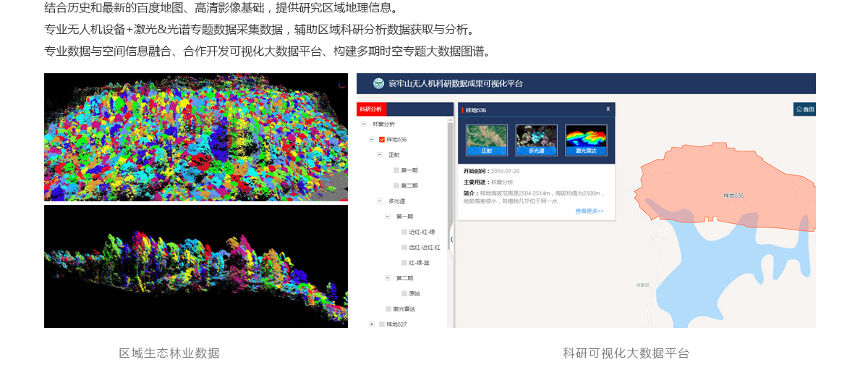Collapse the 林窗分析 tree node
Screen dimensions: 868x378
click(x=364, y=124)
